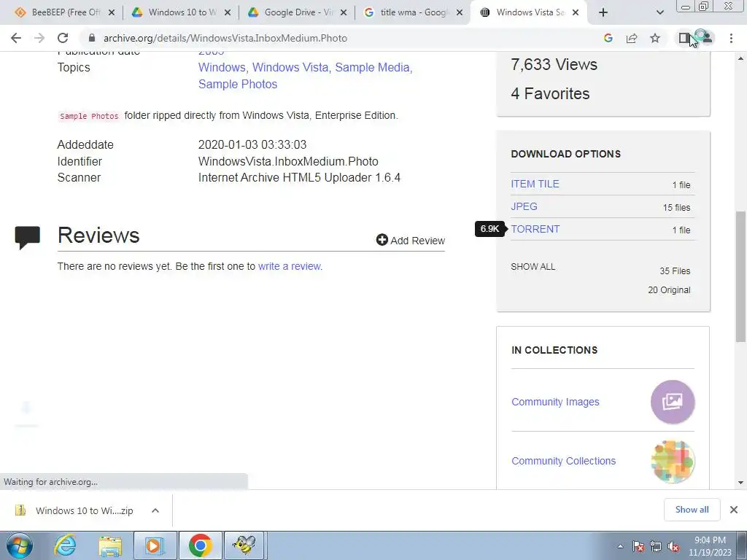Click the page vertical scrollbar thumb
This screenshot has height=560, width=747.
point(740,276)
